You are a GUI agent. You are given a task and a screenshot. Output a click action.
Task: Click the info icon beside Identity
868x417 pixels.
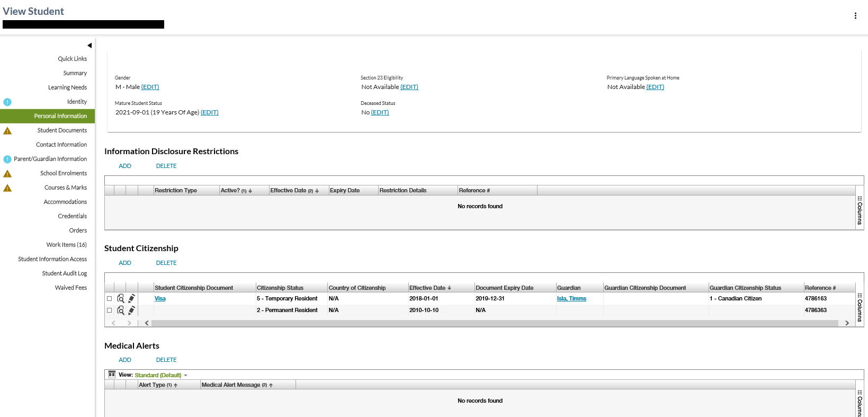(x=7, y=102)
